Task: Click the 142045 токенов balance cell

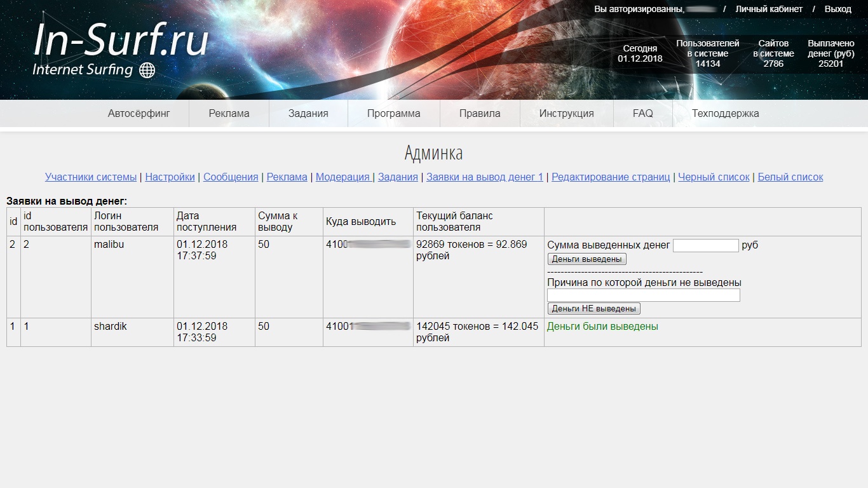Action: (478, 332)
